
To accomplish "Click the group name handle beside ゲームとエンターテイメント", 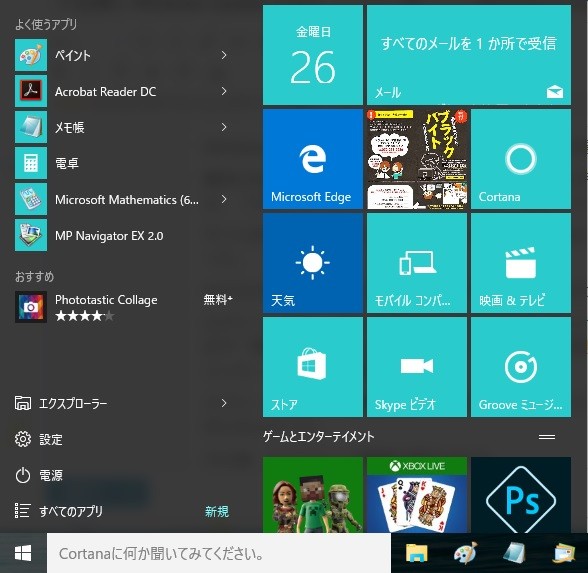I will tap(547, 437).
